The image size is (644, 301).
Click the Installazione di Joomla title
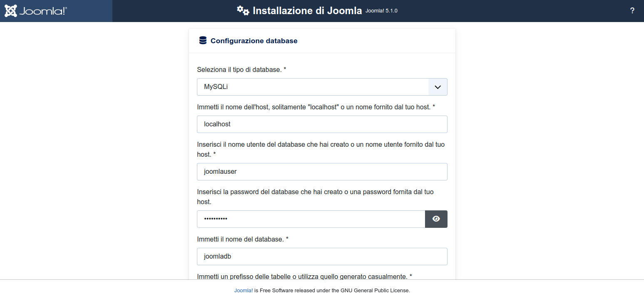307,11
